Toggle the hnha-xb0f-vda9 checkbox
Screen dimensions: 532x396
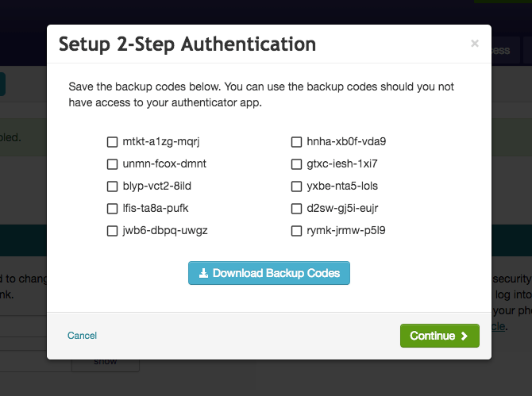coord(296,142)
